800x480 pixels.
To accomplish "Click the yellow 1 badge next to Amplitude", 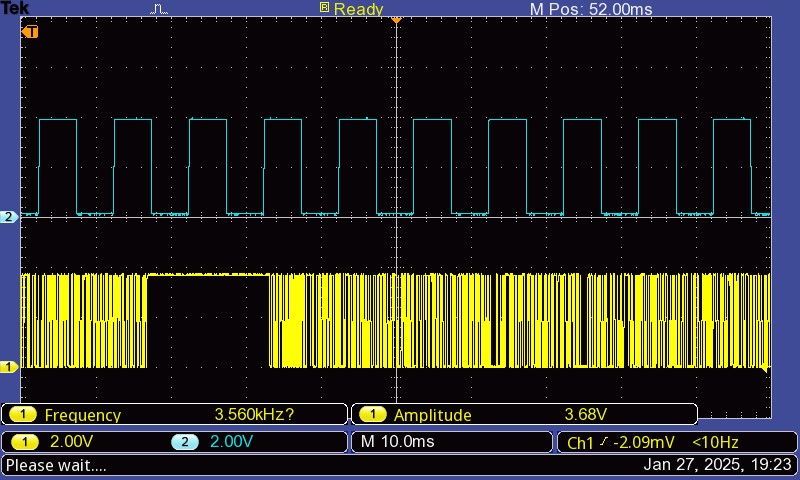I will tap(373, 415).
